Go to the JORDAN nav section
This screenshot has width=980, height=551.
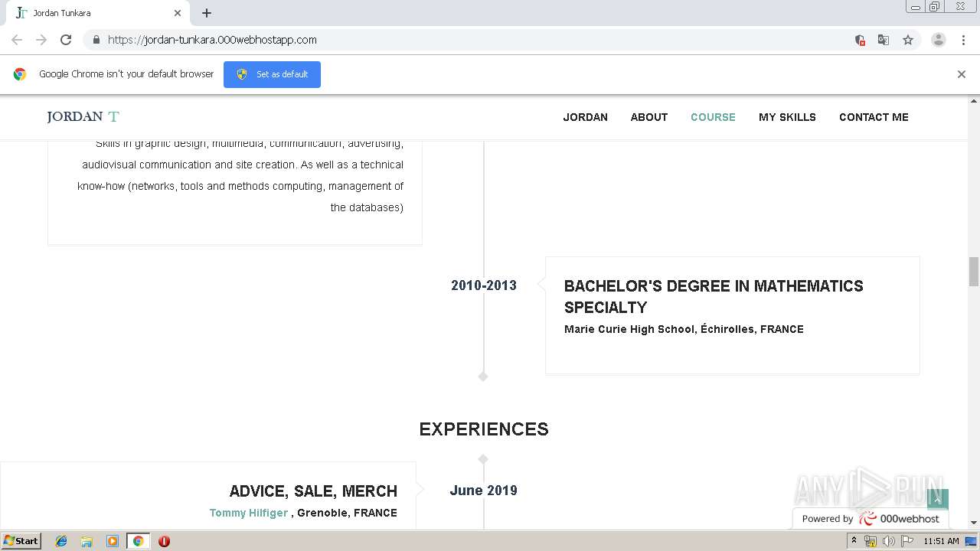point(586,117)
